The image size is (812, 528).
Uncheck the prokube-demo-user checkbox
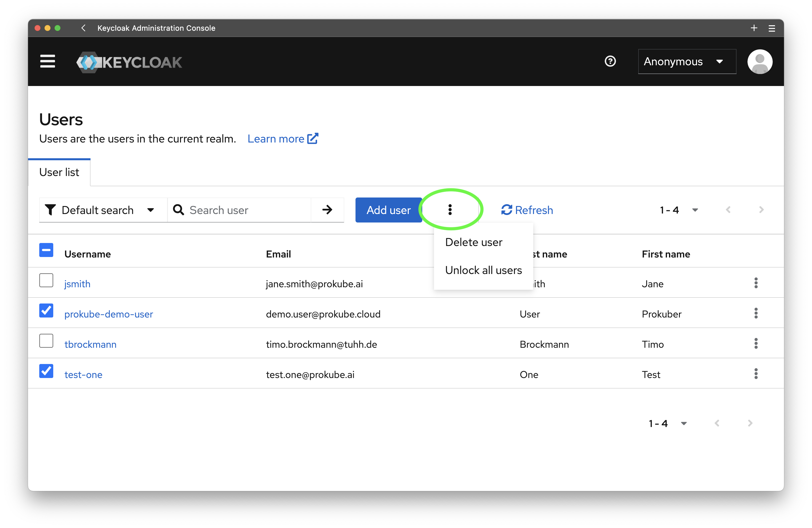(46, 310)
